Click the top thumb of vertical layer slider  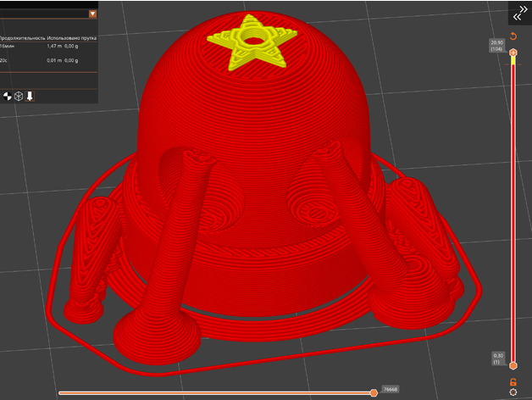coord(513,52)
